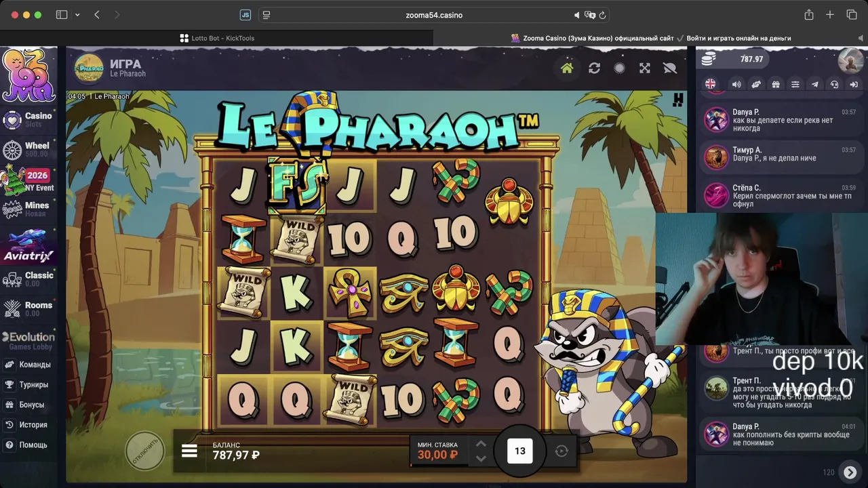Screen dimensions: 868x488
Task: Open Safari page reader menu icon
Action: tap(266, 15)
